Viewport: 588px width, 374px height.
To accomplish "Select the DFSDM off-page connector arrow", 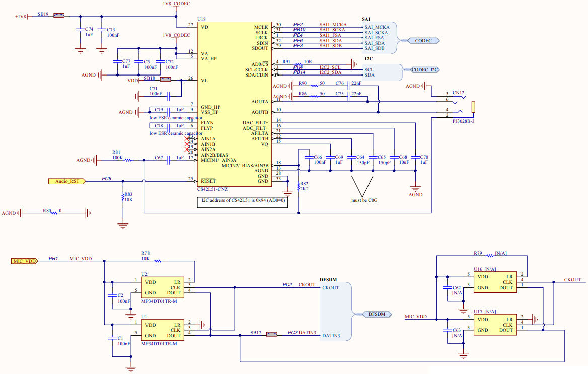I will (x=377, y=314).
